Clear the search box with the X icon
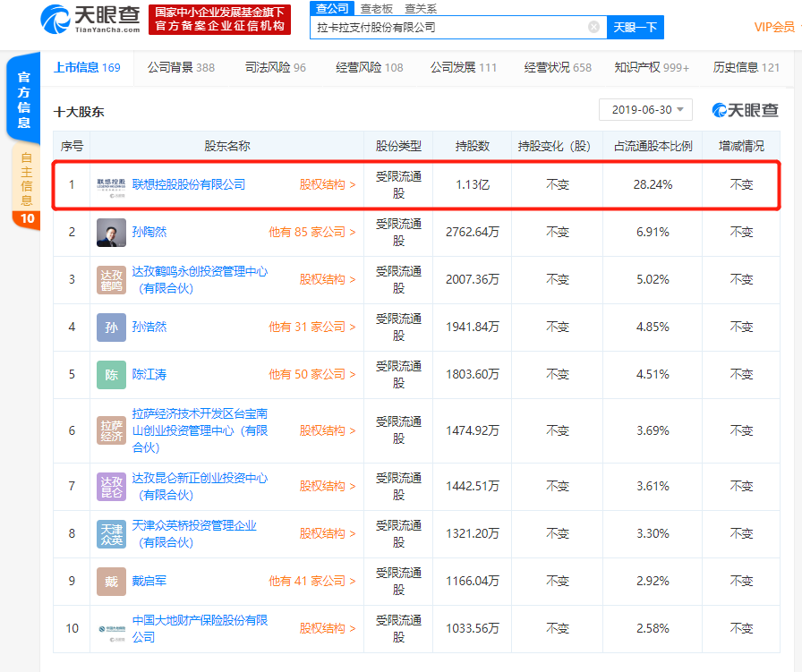This screenshot has height=672, width=802. [593, 27]
